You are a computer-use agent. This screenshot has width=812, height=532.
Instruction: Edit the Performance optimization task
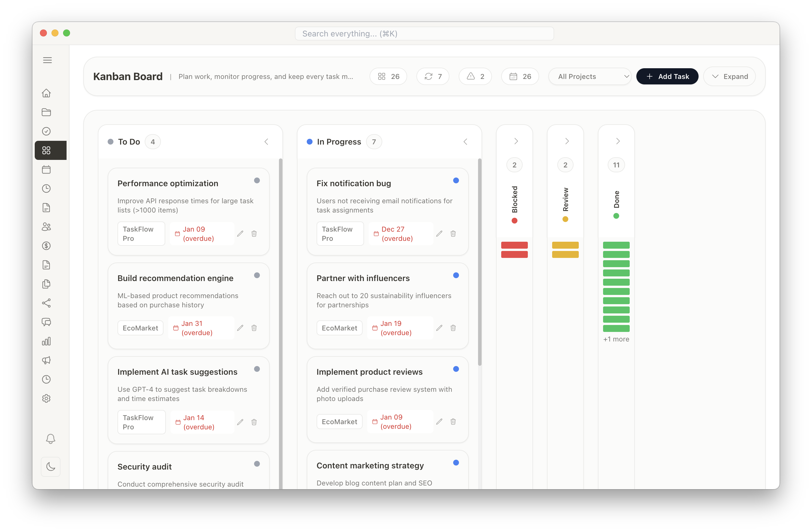pos(240,233)
